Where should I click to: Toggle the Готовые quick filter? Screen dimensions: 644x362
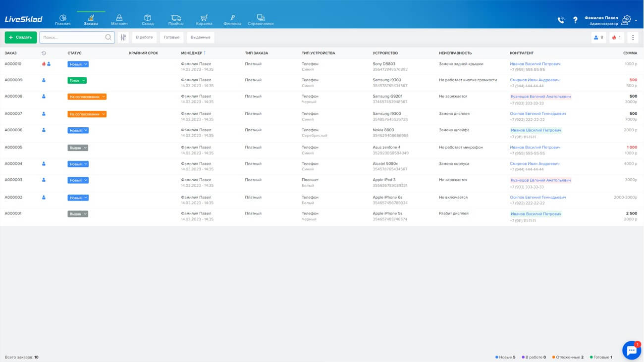click(x=172, y=37)
